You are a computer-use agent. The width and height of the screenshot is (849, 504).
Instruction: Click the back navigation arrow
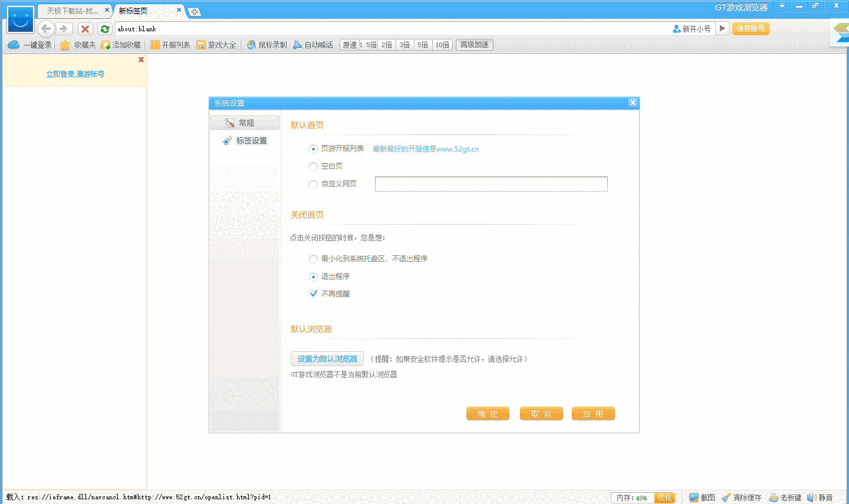[x=46, y=29]
